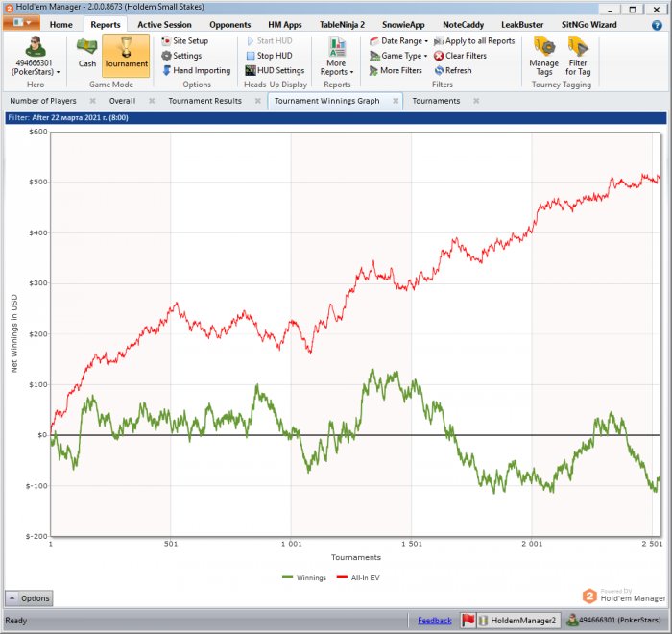Screen dimensions: 672x634
Task: Open the Opponents ribbon tab
Action: click(230, 25)
